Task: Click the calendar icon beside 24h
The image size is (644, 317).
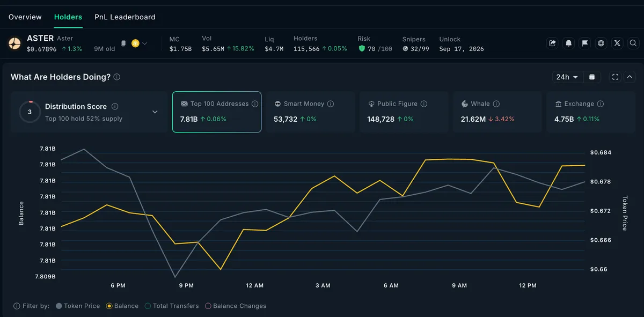Action: [592, 77]
